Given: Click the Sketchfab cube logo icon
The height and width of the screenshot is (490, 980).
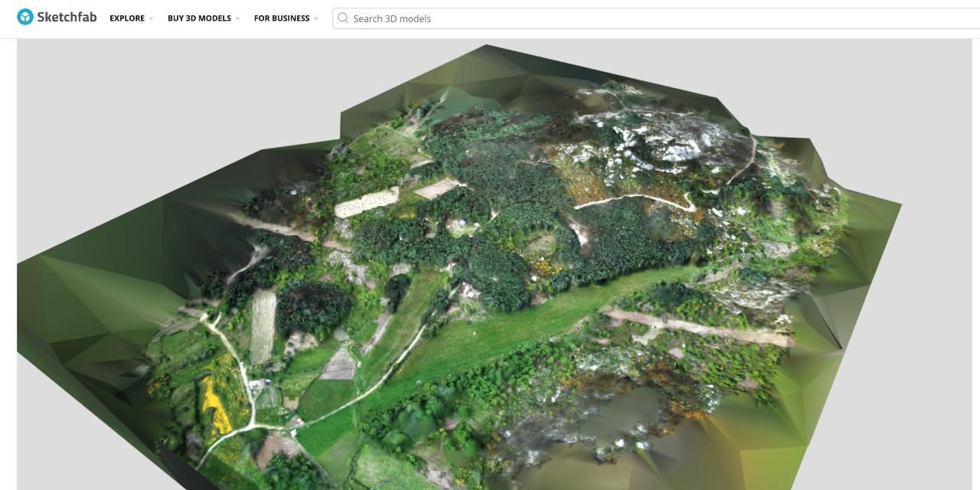Looking at the screenshot, I should (25, 17).
